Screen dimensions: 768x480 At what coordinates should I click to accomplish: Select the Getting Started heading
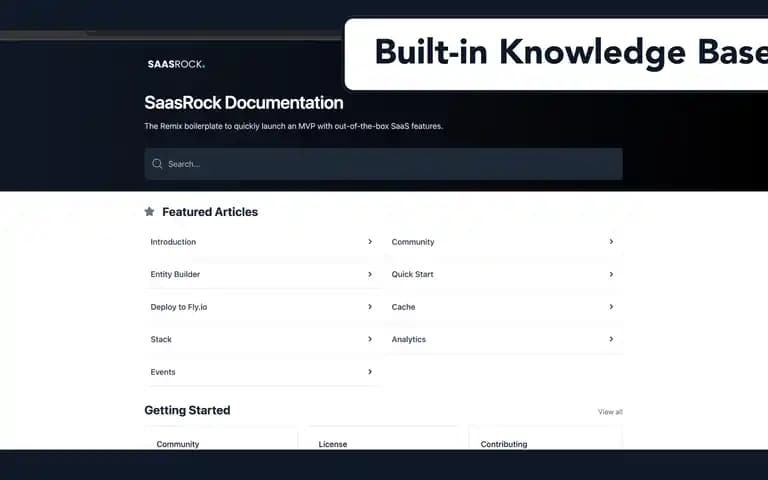[x=187, y=410]
